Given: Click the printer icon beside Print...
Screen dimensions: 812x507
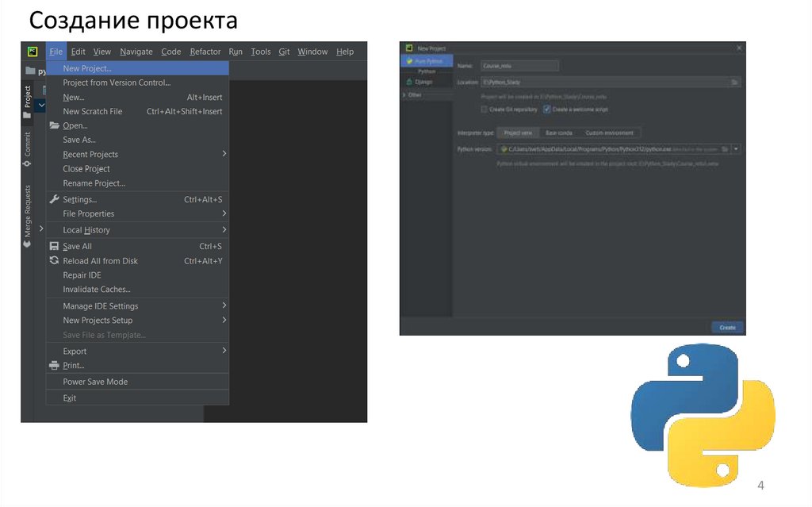Looking at the screenshot, I should pyautogui.click(x=54, y=366).
